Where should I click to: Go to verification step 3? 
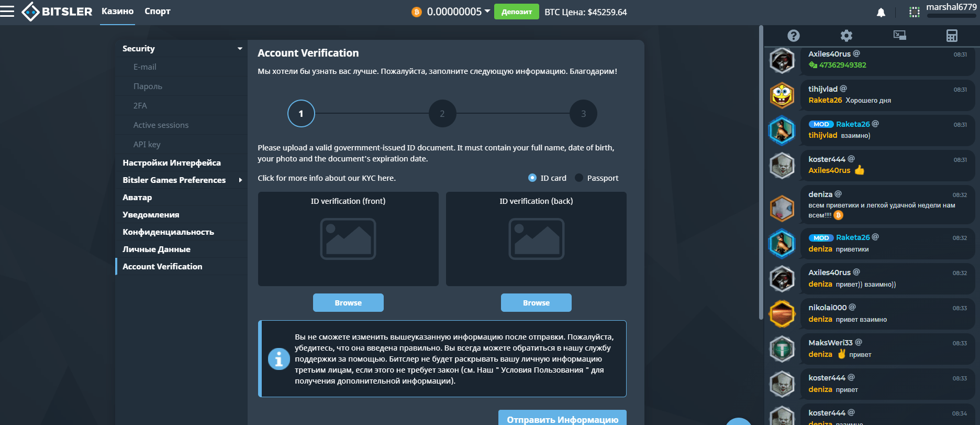[584, 113]
